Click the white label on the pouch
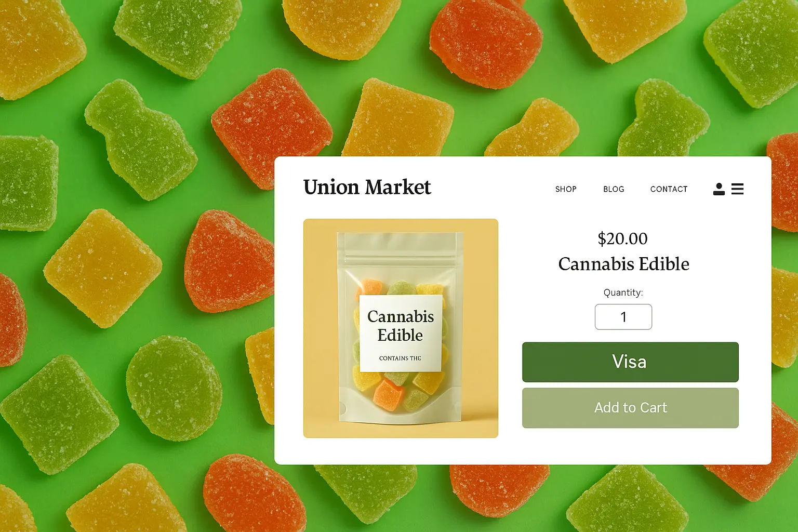The image size is (798, 532). 401,333
